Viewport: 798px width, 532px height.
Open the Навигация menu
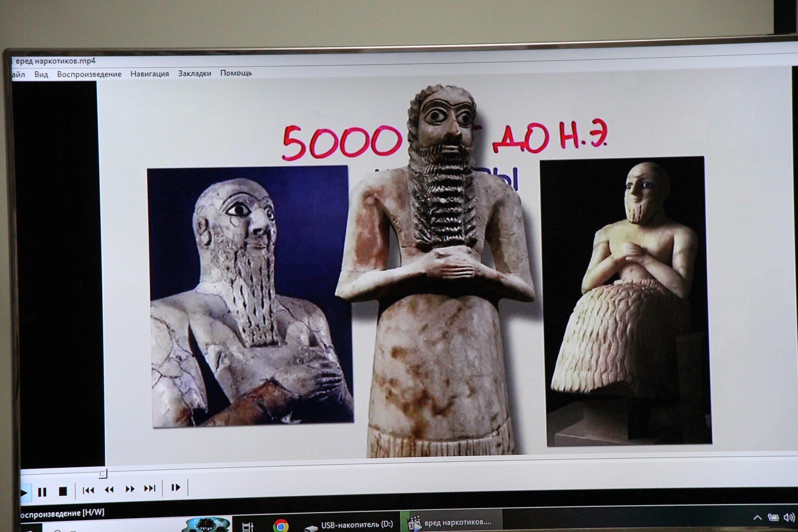tap(150, 74)
